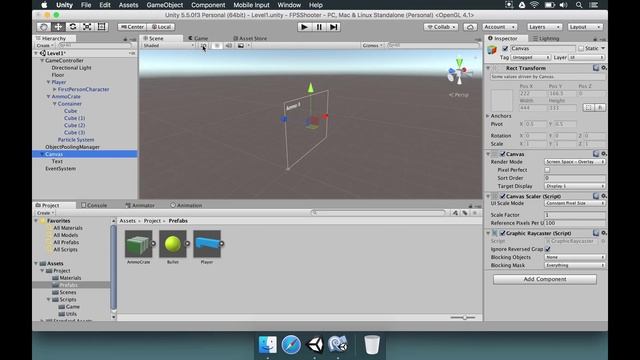
Task: Select the Move tool in toolbar
Action: 58,27
